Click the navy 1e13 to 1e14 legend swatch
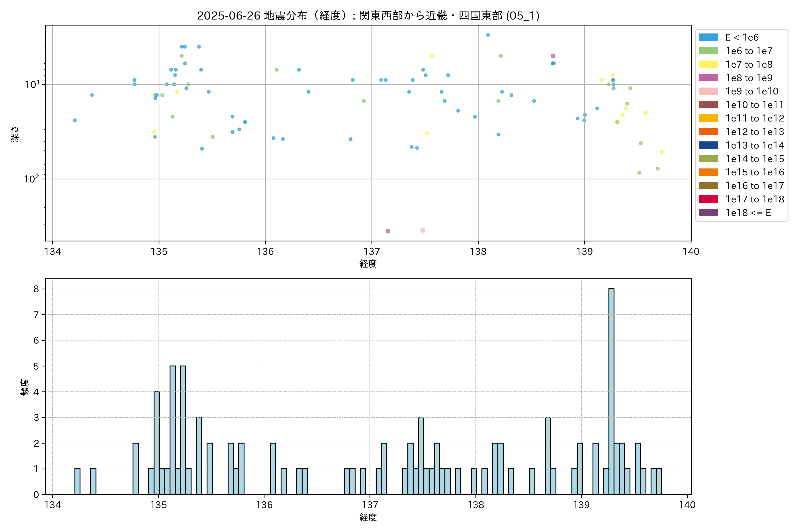798x532 pixels. point(708,145)
